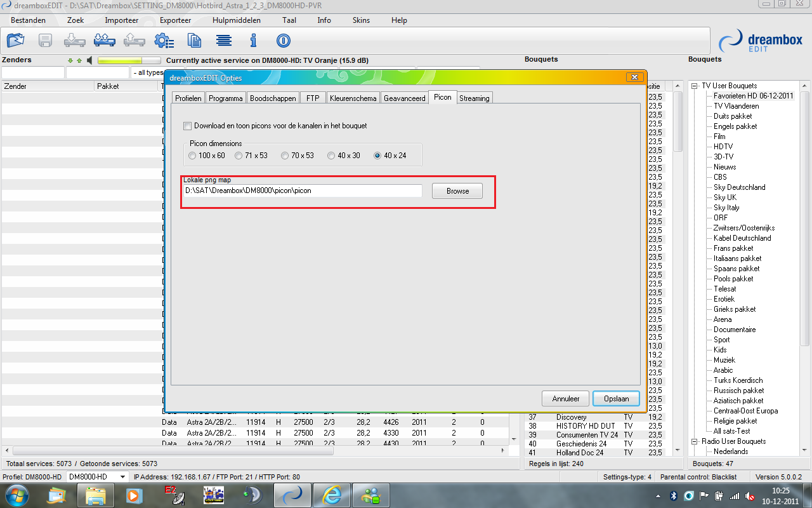Click the horizontal lines toolbar icon
This screenshot has height=508, width=812.
(x=223, y=41)
